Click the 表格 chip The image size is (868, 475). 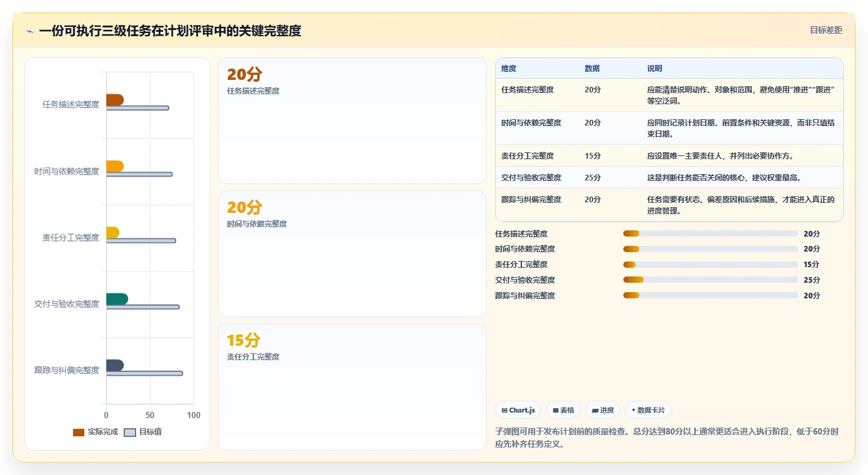(x=563, y=410)
